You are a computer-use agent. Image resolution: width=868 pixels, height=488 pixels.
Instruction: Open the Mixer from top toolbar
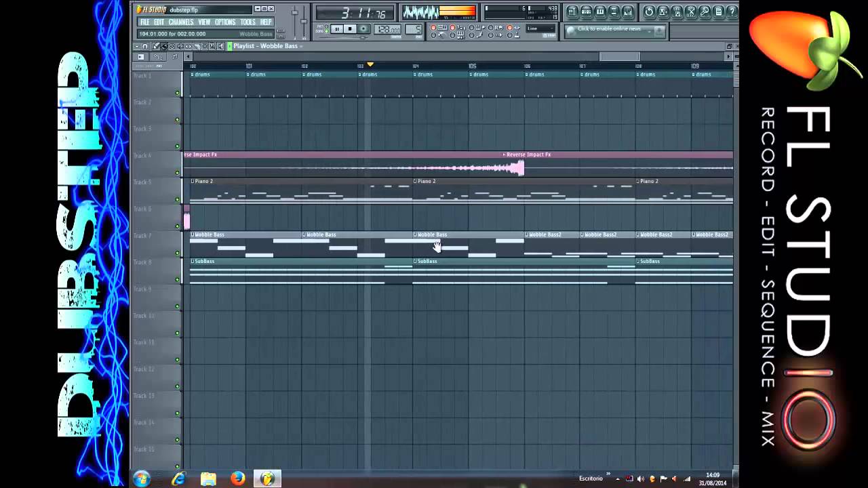[627, 12]
